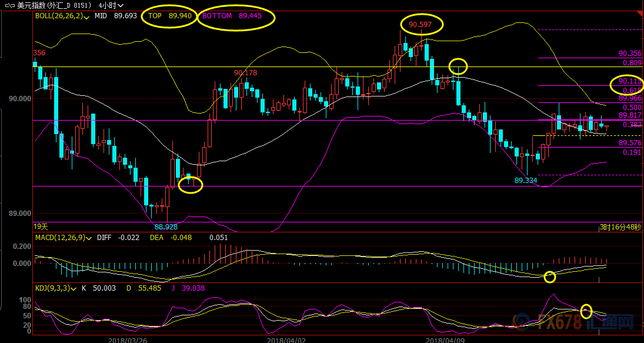
Task: Click the link icon beside 美元指数 title
Action: 9,5
